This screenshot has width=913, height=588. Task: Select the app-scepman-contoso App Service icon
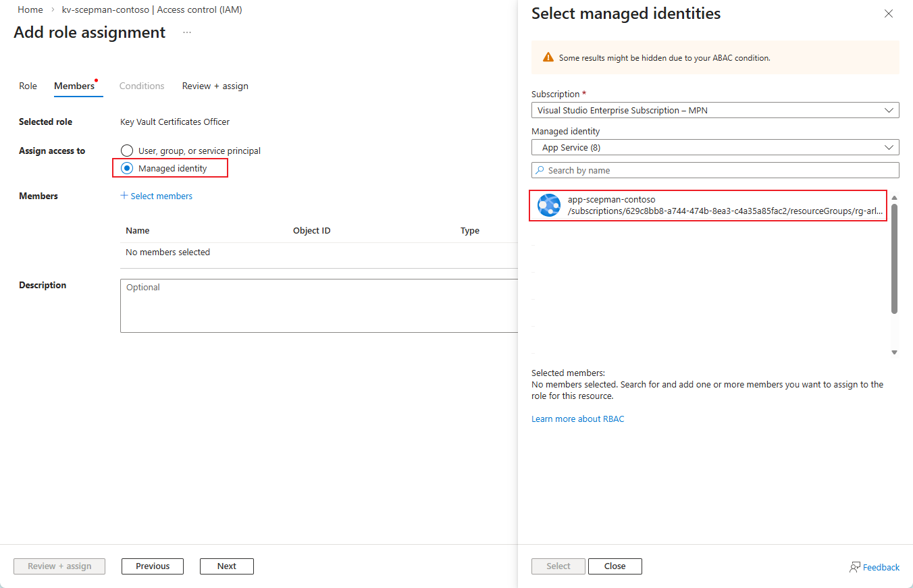549,205
